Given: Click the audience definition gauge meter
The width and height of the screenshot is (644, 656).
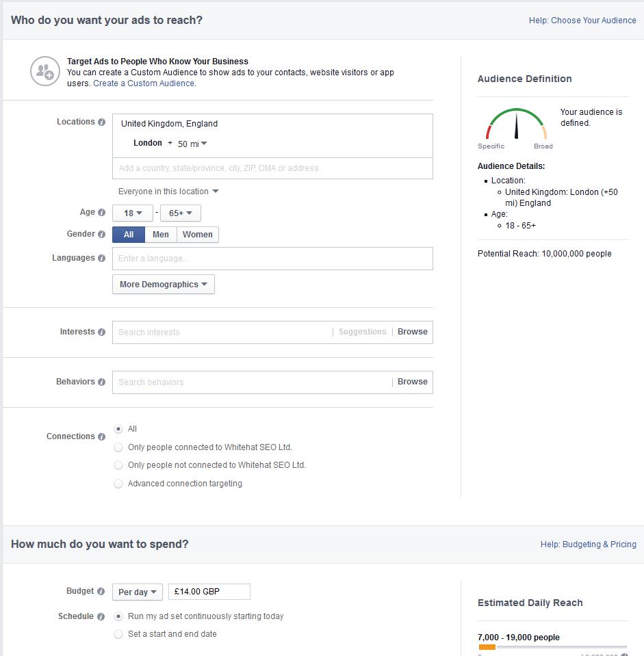Looking at the screenshot, I should (516, 125).
